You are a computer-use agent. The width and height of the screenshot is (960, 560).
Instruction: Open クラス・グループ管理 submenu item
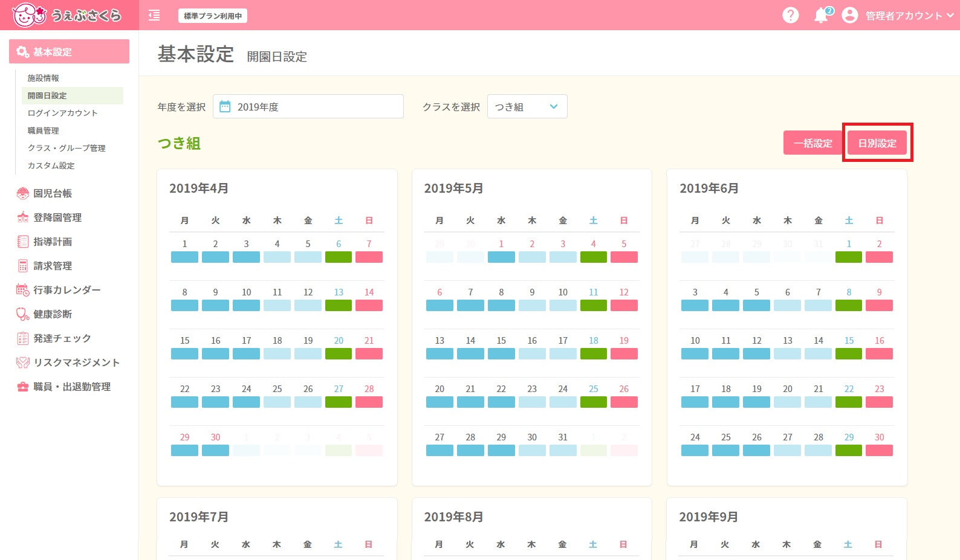click(x=66, y=148)
